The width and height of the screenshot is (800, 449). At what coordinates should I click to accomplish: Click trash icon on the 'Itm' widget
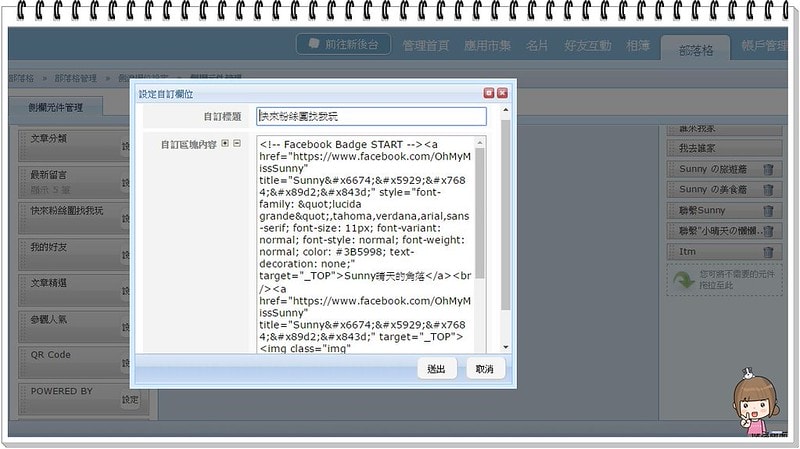point(767,252)
